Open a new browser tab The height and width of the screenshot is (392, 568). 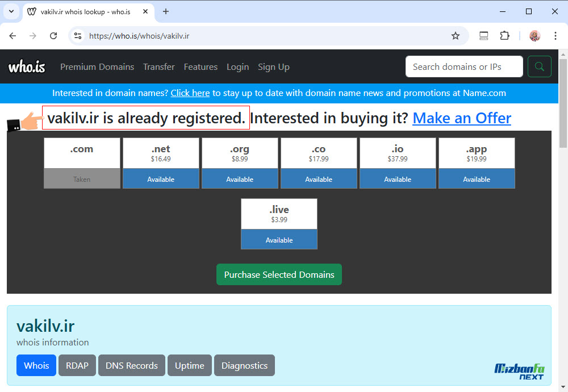click(166, 11)
